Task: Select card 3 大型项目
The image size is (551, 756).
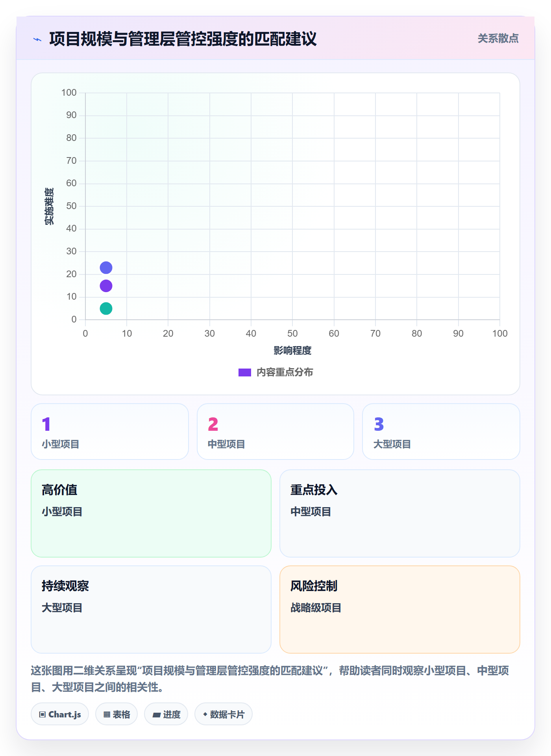Action: (x=441, y=432)
